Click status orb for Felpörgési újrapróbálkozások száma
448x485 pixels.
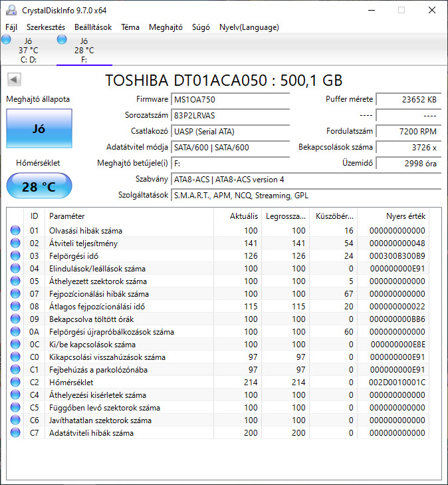pyautogui.click(x=15, y=331)
